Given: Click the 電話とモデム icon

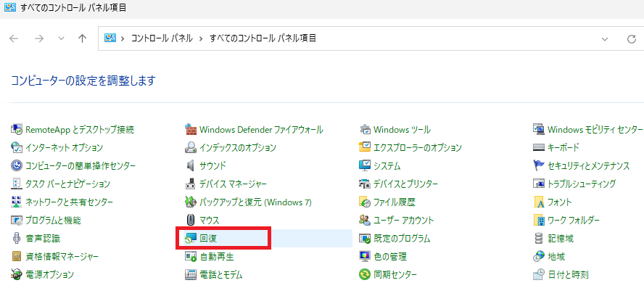Looking at the screenshot, I should 191,274.
